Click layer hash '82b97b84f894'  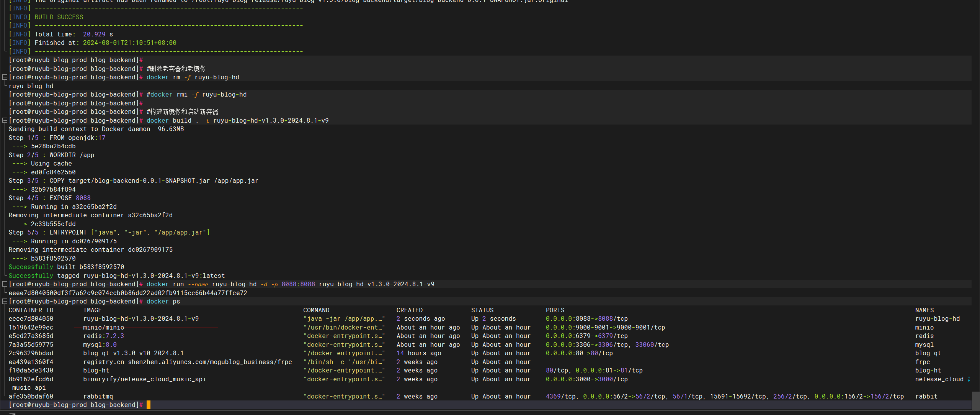pos(53,189)
